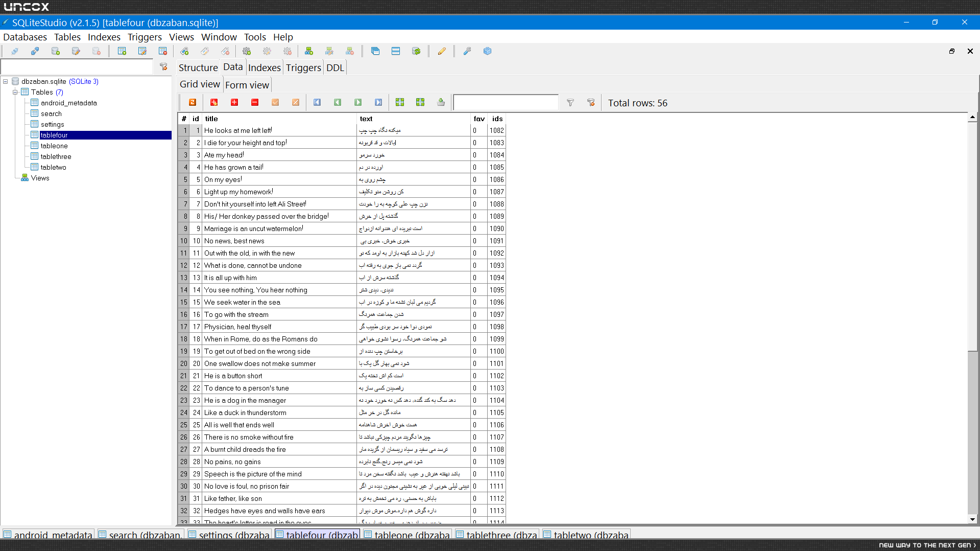The width and height of the screenshot is (980, 551).
Task: Click the connect to database icon
Action: click(x=15, y=51)
